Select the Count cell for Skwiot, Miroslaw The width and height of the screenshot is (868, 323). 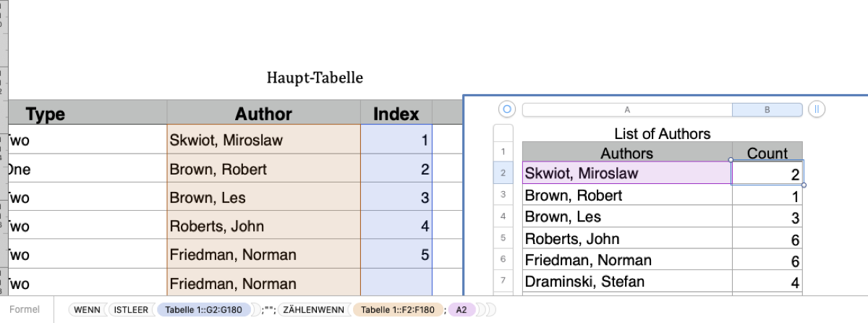(x=767, y=173)
